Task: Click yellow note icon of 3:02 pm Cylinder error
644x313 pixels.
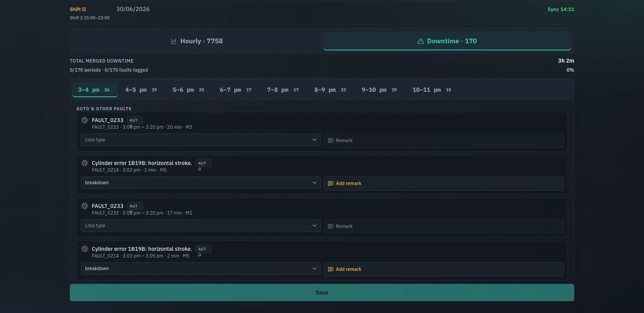Action: [331, 183]
